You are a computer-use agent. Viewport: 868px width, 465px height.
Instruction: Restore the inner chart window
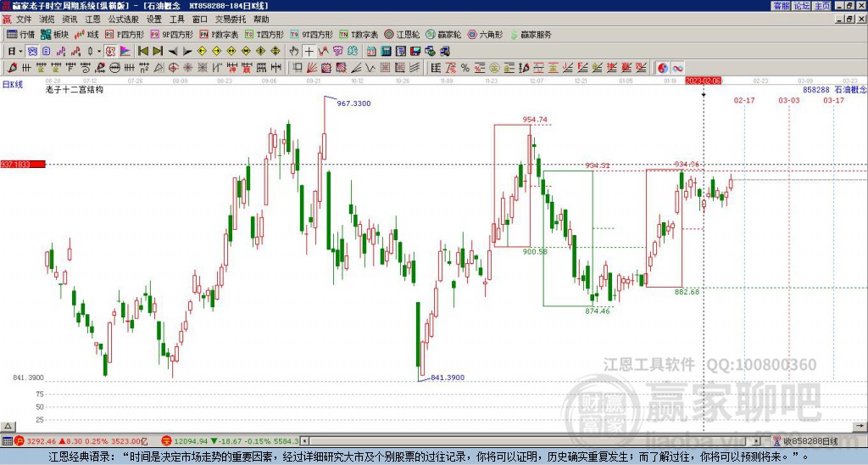coord(849,20)
